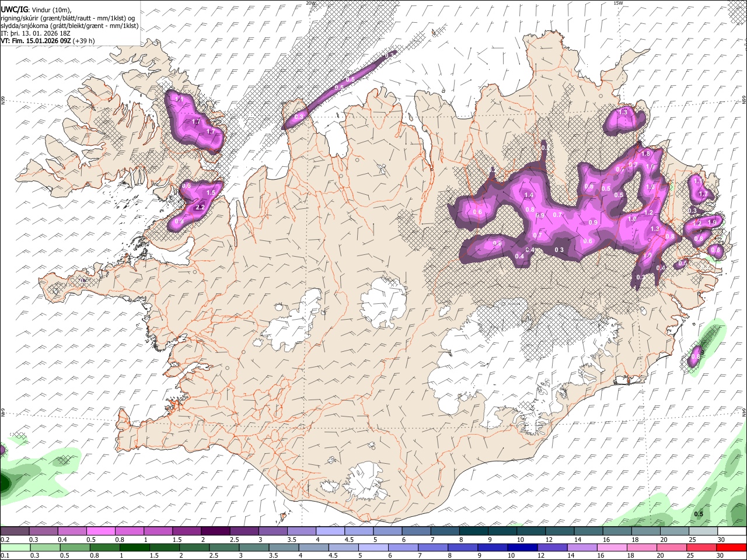The height and width of the screenshot is (560, 747).
Task: Pick the 12 violet swatch in lower scale
Action: pyautogui.click(x=553, y=548)
